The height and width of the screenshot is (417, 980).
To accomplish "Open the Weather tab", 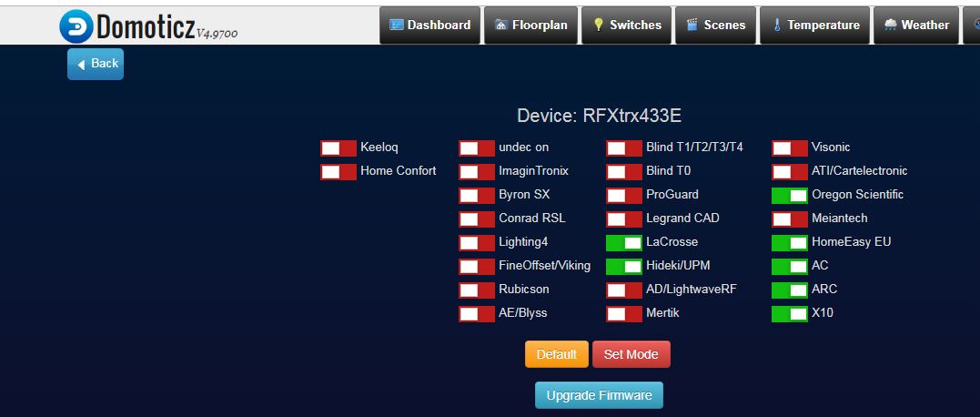I will pos(915,25).
